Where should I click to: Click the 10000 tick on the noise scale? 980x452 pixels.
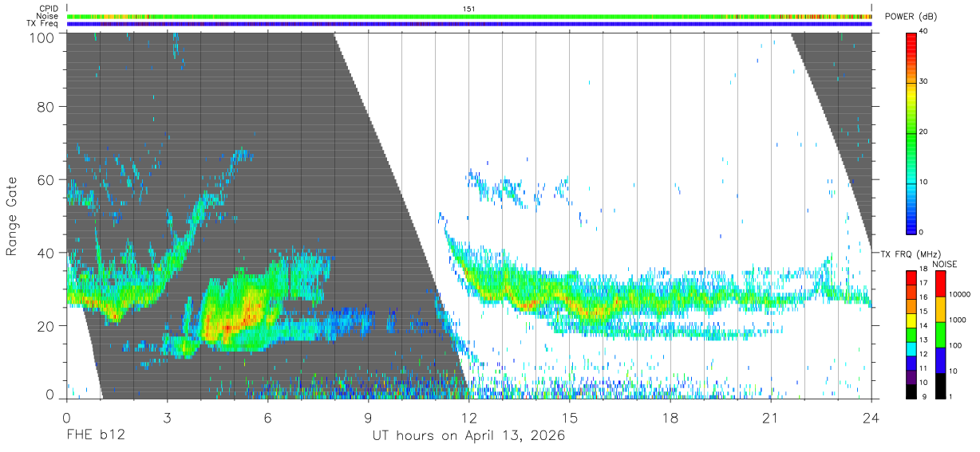[x=962, y=294]
